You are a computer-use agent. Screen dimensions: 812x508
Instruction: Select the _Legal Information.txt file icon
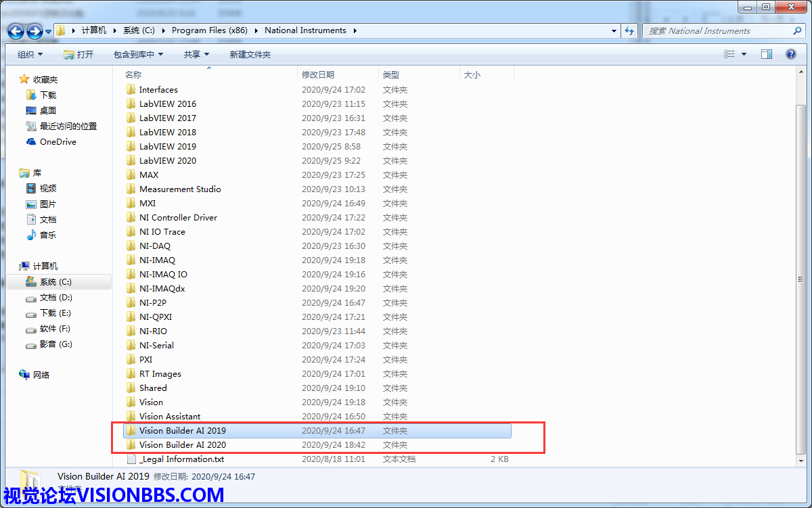tap(131, 459)
